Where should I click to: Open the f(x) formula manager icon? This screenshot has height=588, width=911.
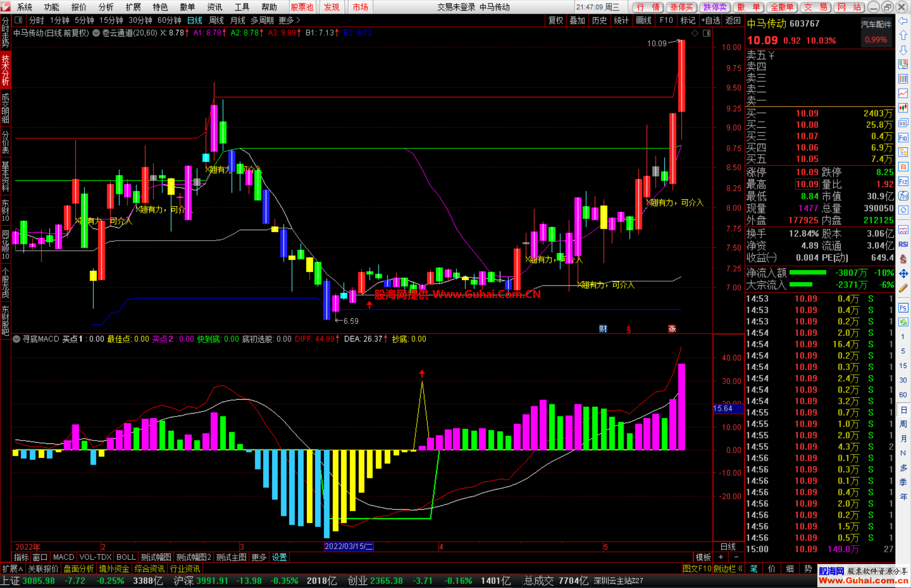tap(903, 196)
